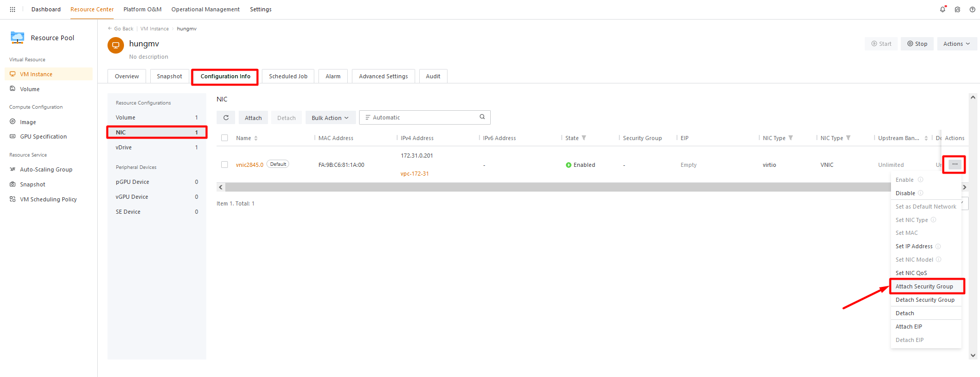
Task: Select Attach Security Group menu entry
Action: click(924, 286)
